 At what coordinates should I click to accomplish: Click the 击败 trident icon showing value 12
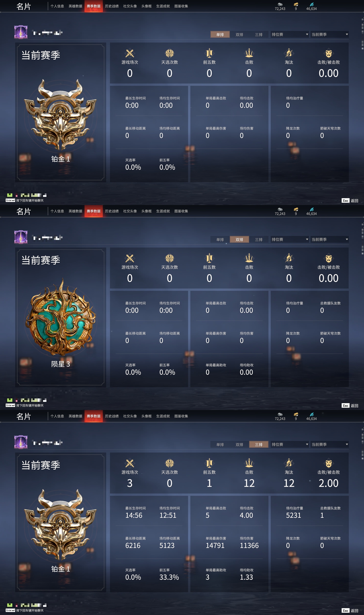click(249, 463)
